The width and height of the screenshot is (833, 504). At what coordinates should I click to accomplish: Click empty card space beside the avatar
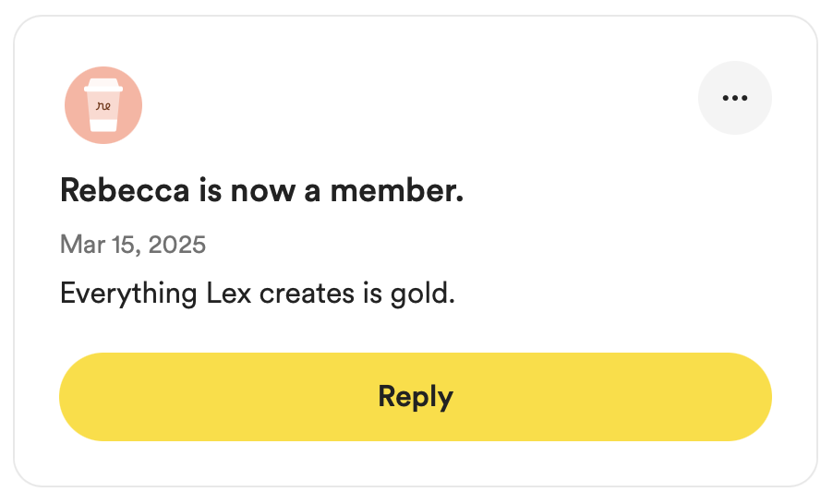(415, 105)
